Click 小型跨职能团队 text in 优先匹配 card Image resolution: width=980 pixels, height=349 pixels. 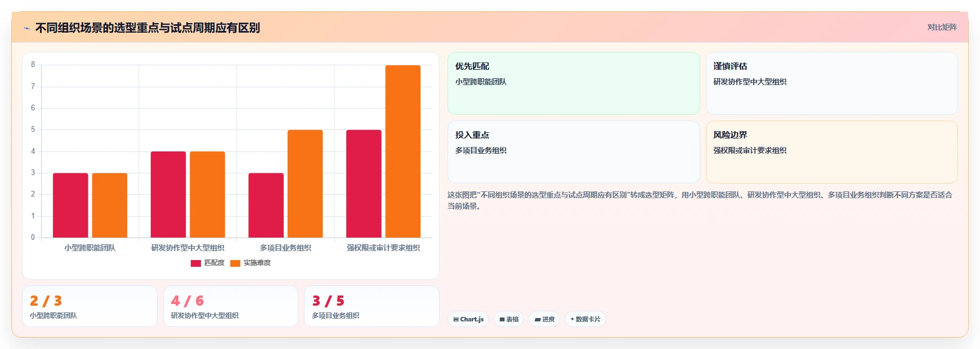point(481,82)
